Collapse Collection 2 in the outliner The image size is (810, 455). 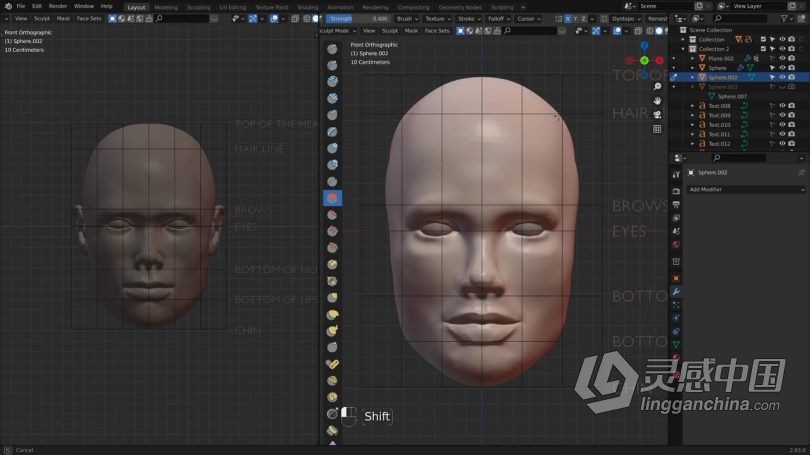pos(683,49)
